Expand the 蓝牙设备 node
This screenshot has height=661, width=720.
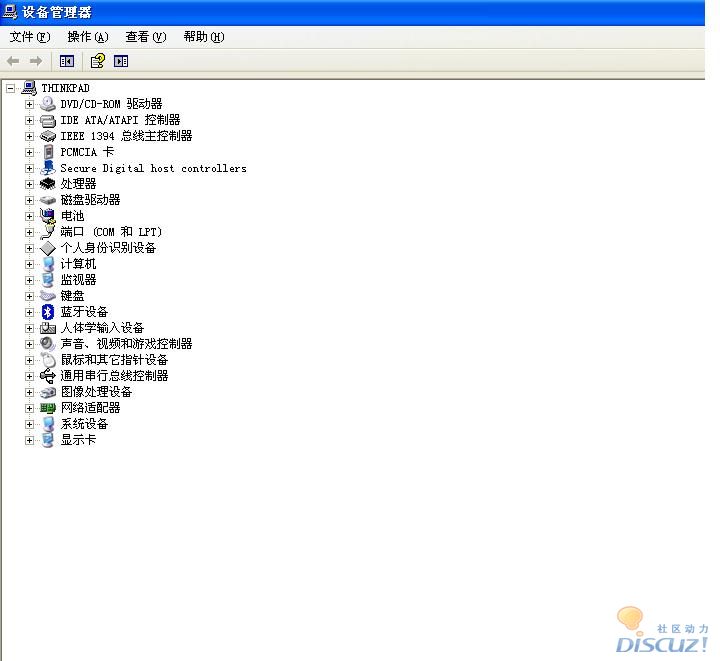pyautogui.click(x=29, y=313)
